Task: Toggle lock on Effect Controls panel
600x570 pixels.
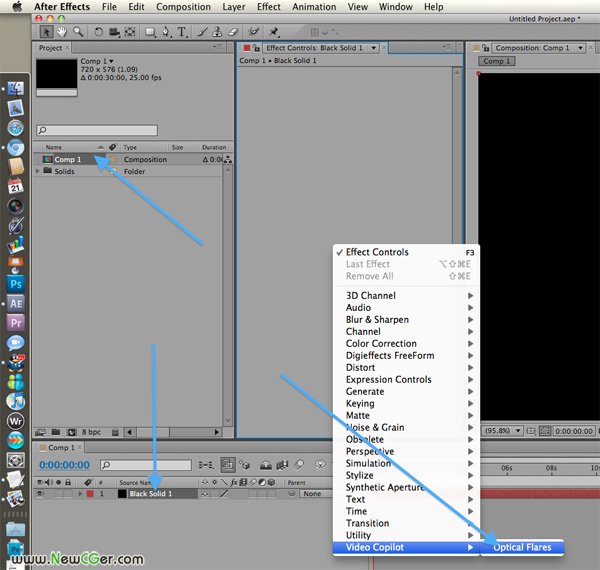Action: [x=256, y=48]
